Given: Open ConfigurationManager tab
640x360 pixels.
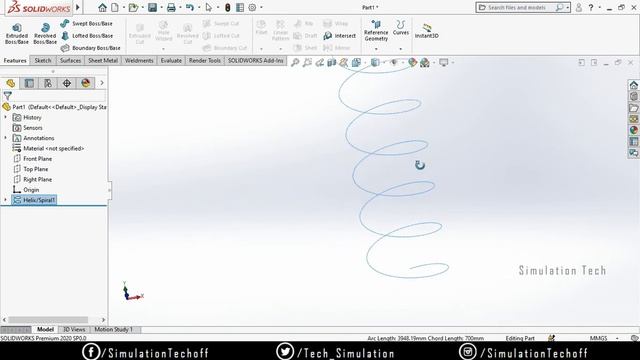Looking at the screenshot, I should 48,83.
